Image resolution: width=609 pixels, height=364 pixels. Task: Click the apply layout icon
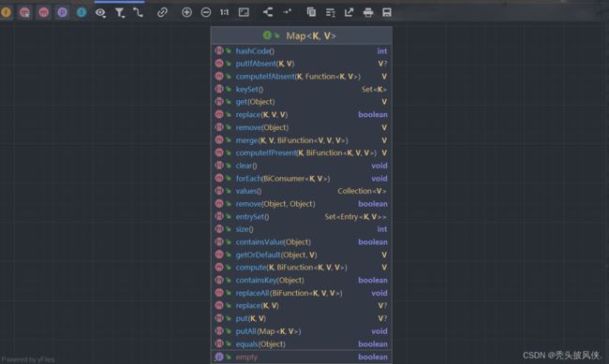[x=268, y=12]
